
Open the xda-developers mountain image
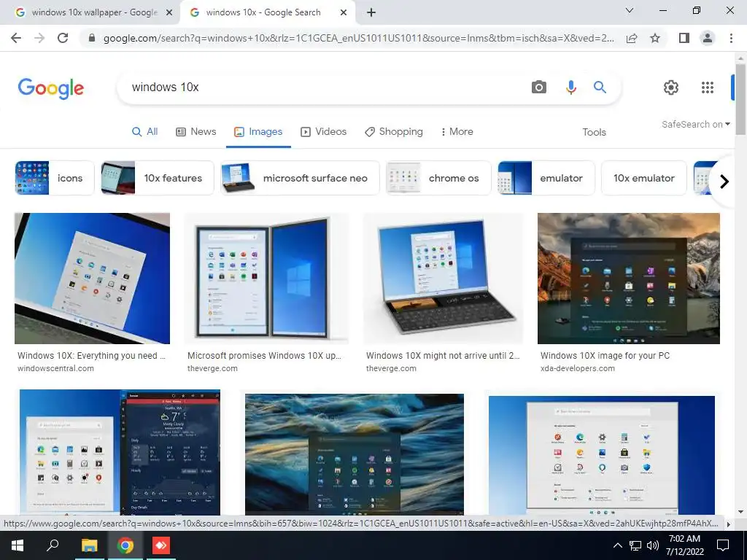[628, 278]
